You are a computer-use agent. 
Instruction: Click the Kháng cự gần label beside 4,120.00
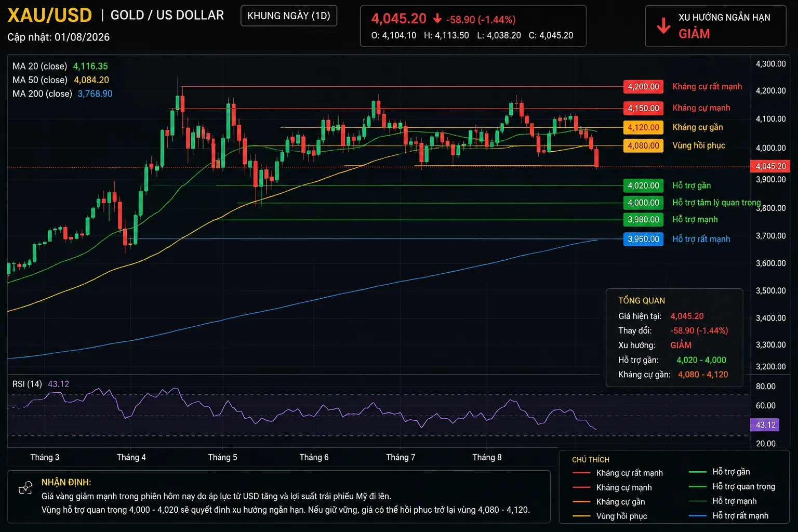tap(698, 127)
